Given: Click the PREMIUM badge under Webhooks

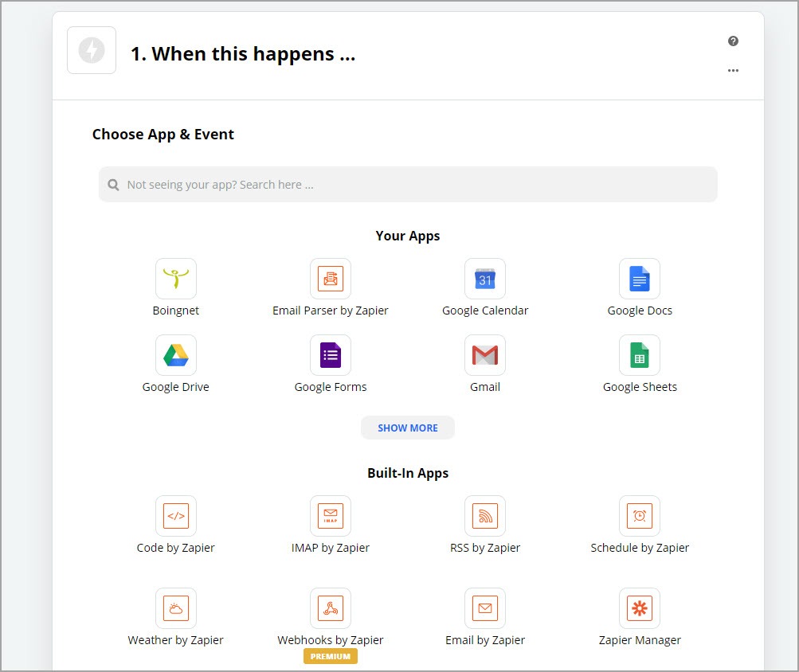Looking at the screenshot, I should tap(331, 657).
